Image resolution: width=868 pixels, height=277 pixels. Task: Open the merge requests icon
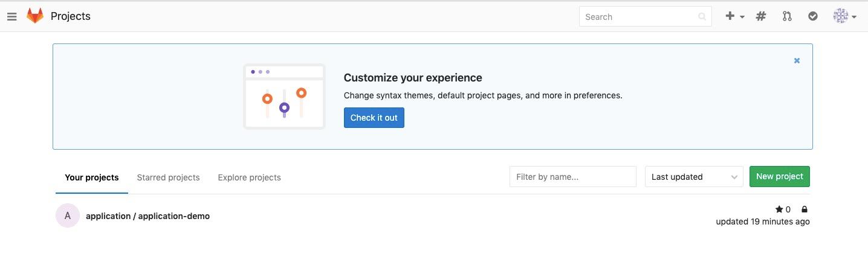click(x=787, y=16)
